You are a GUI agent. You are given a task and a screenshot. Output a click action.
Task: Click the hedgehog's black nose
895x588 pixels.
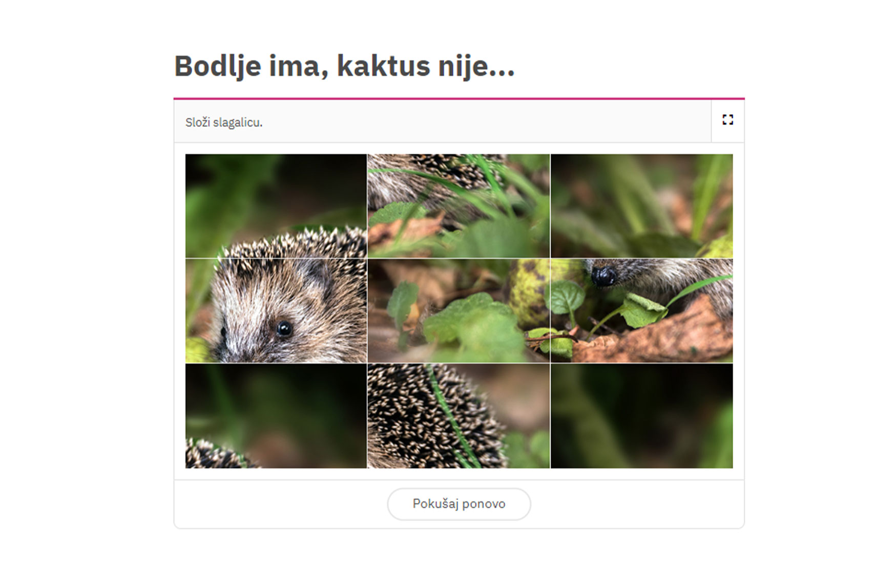coord(603,276)
